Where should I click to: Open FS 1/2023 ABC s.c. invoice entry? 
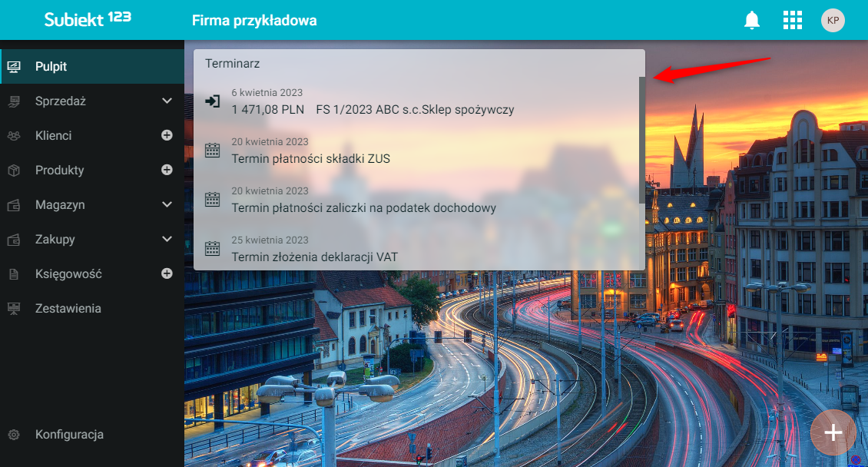tap(416, 102)
